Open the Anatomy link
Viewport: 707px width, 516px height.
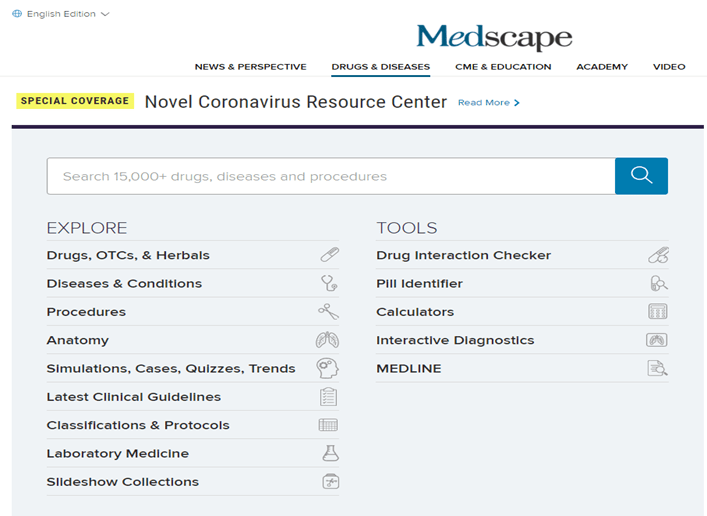(78, 341)
